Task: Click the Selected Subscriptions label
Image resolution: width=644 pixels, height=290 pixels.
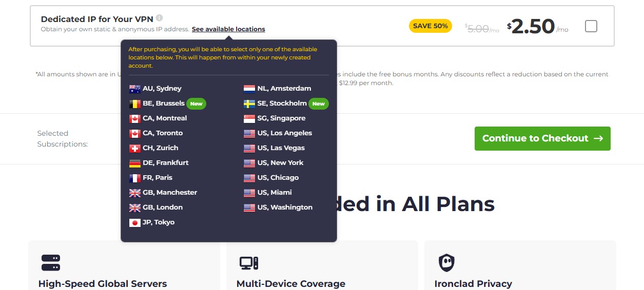Action: [x=63, y=139]
